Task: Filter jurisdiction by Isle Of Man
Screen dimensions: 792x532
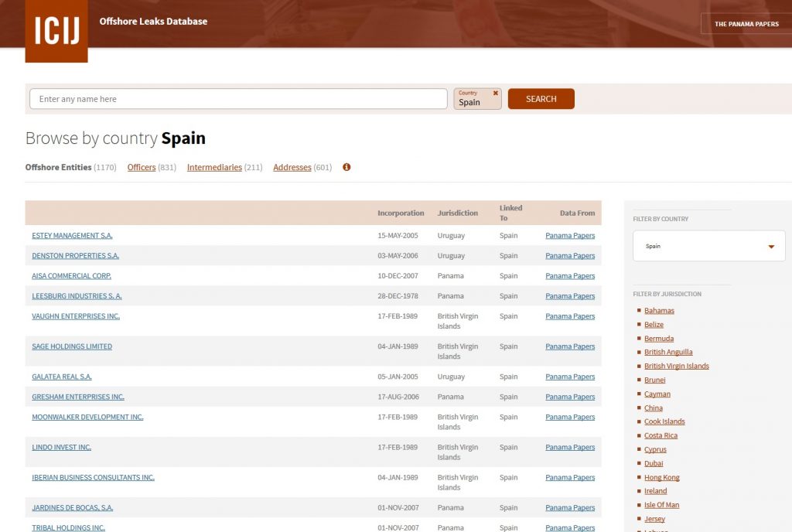Action: pos(661,505)
